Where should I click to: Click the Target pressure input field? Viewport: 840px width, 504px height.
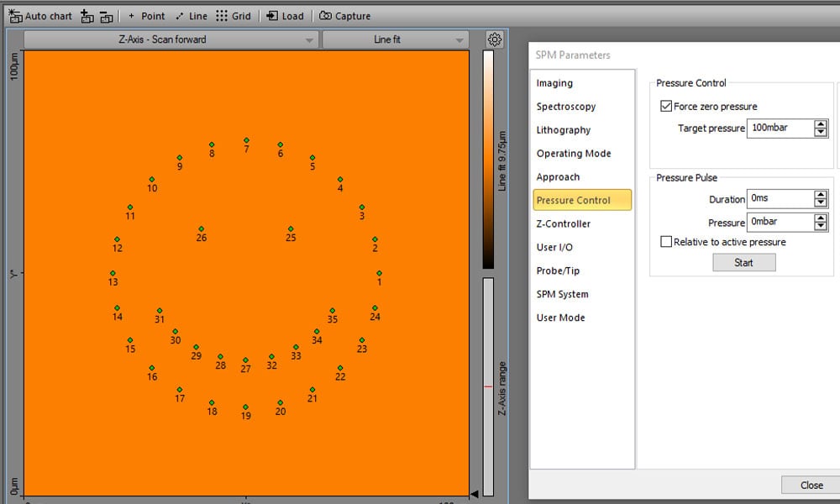[781, 128]
